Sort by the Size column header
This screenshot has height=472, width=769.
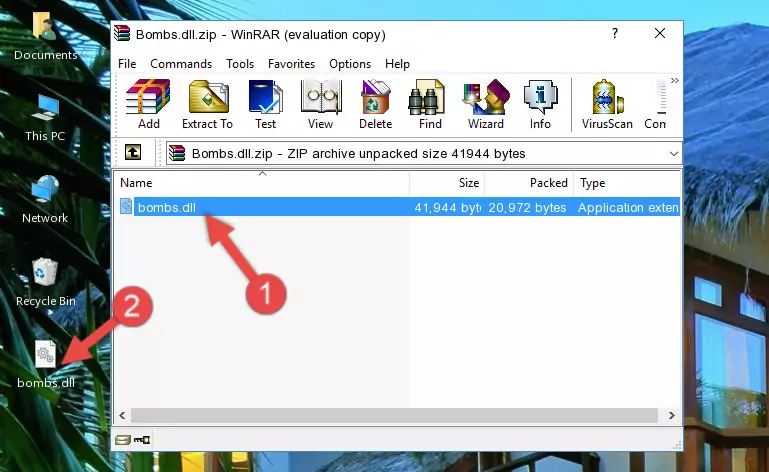click(x=447, y=183)
